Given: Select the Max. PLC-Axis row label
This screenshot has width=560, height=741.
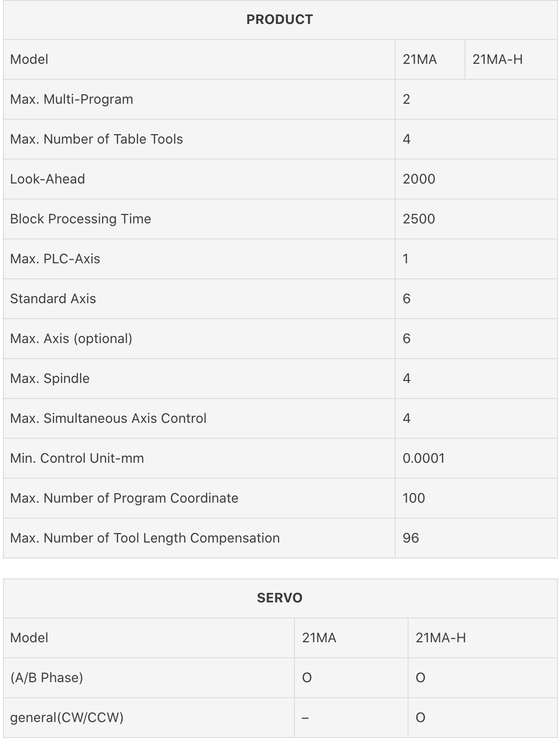Looking at the screenshot, I should 55,259.
